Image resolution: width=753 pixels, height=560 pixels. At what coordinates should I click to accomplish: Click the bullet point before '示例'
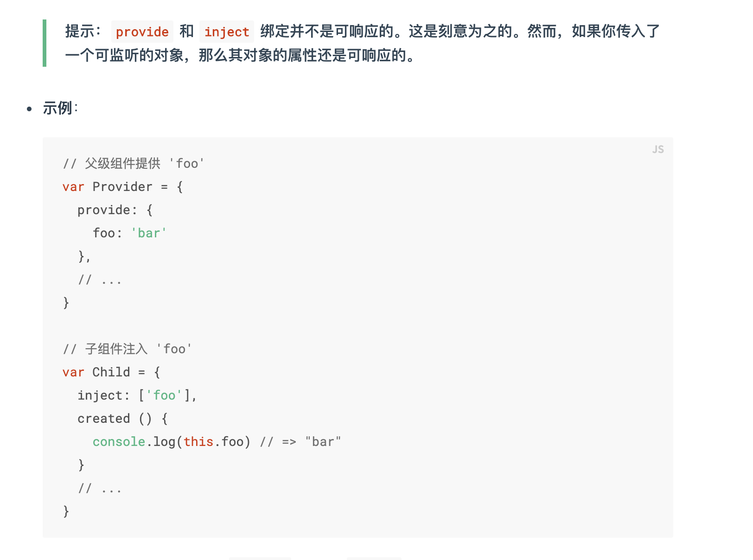pyautogui.click(x=30, y=109)
